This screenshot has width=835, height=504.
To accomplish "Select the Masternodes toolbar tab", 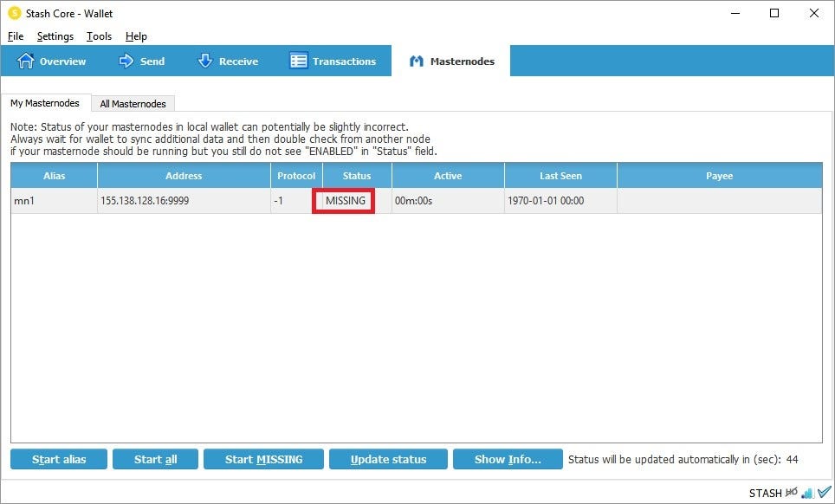I will pos(451,61).
